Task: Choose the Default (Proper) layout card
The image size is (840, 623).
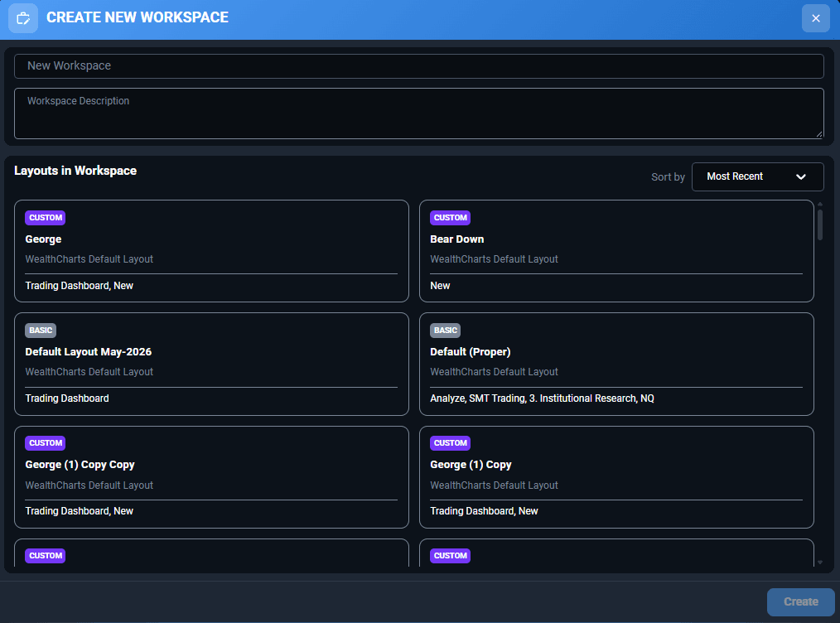Action: [x=616, y=365]
